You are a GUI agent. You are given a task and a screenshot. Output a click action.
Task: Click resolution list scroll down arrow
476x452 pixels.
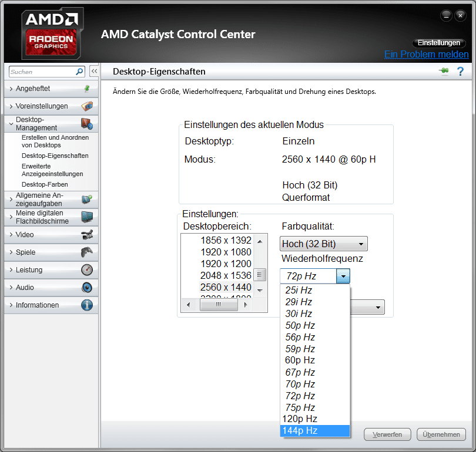click(x=260, y=291)
